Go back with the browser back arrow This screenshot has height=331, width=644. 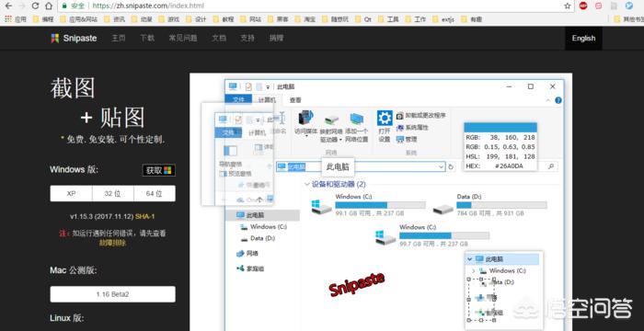point(8,6)
